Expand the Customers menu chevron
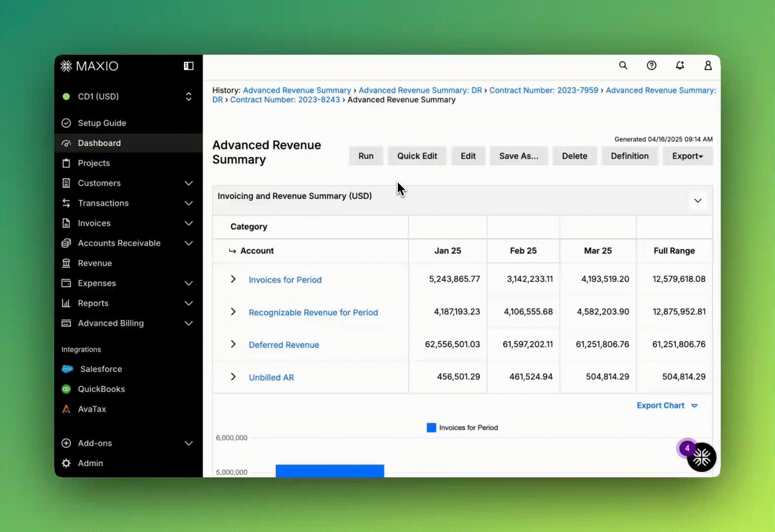Screen dimensions: 775x532 click(188, 183)
